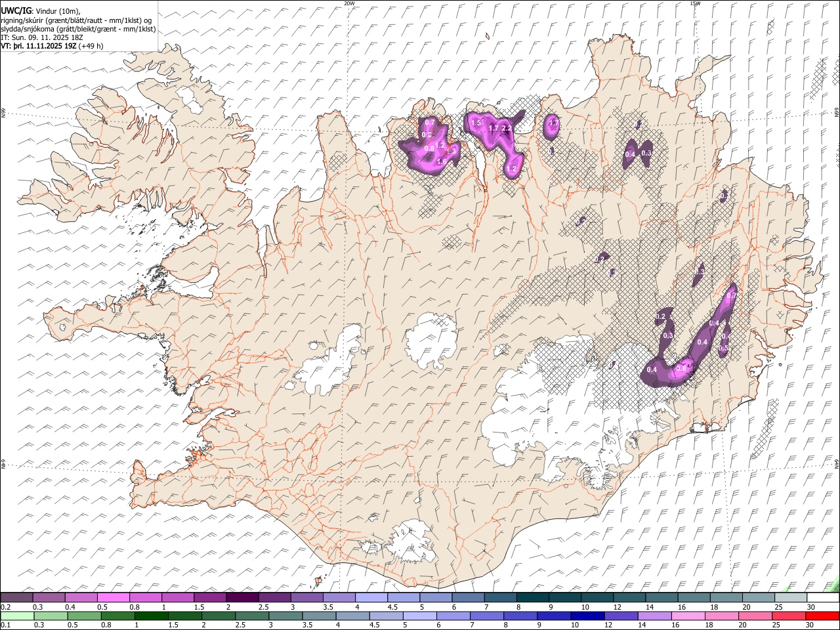The height and width of the screenshot is (630, 840).
Task: Click the "0.4" label on the upper legend scale
Action: click(71, 607)
